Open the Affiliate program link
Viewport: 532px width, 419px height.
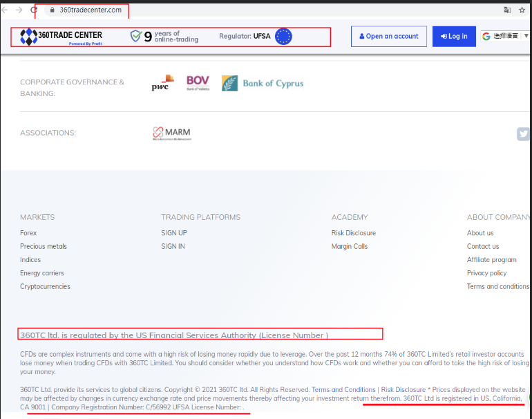tap(492, 260)
